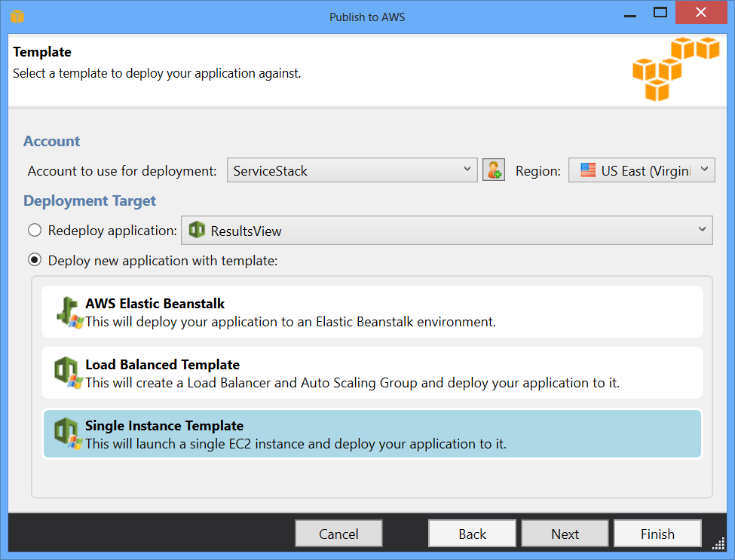Screen dimensions: 735x560
Task: Click the Cancel button
Action: pyautogui.click(x=338, y=534)
